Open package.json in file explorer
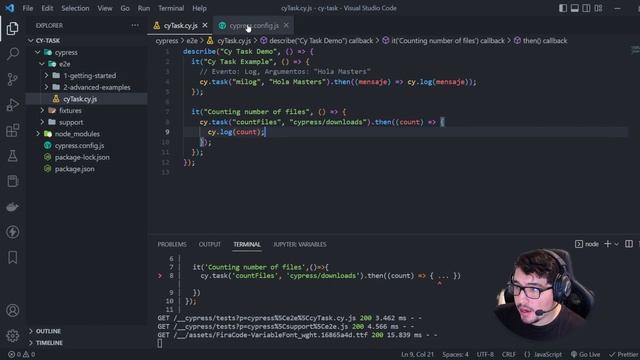This screenshot has height=360, width=640. (87, 169)
